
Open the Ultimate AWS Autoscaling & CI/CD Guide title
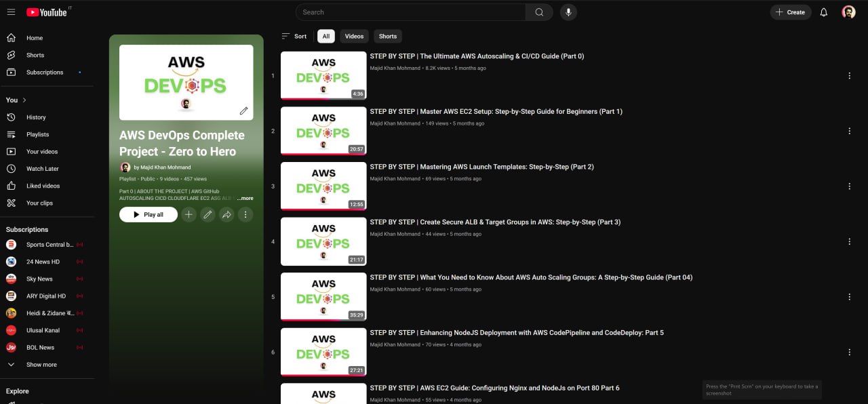pyautogui.click(x=477, y=56)
